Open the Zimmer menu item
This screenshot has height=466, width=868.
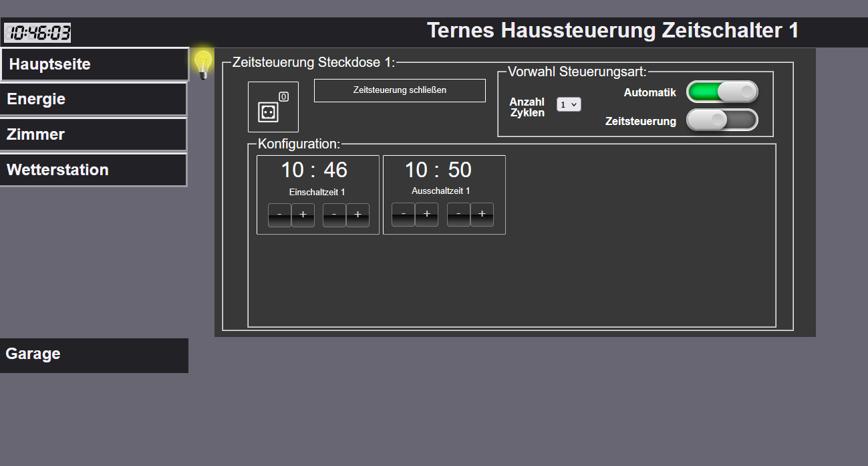pos(94,134)
